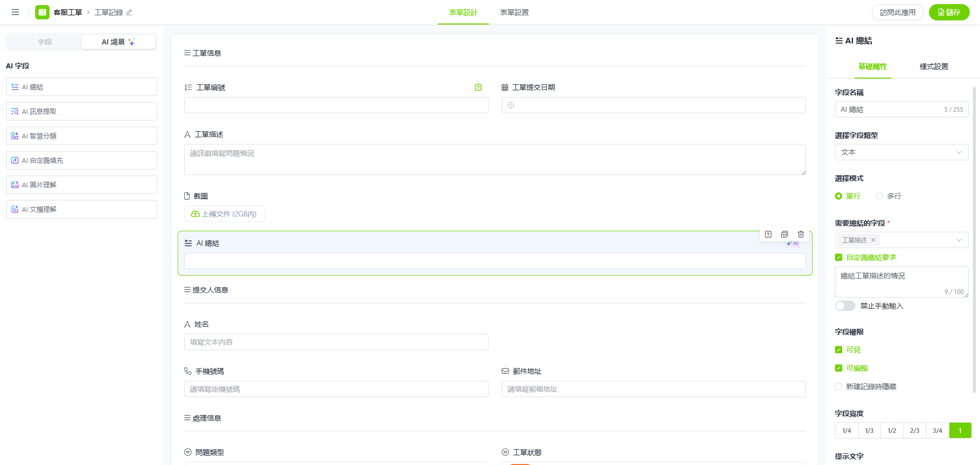980x465 pixels.
Task: Click the pencil edit icon beside 工單記錄
Action: [129, 12]
